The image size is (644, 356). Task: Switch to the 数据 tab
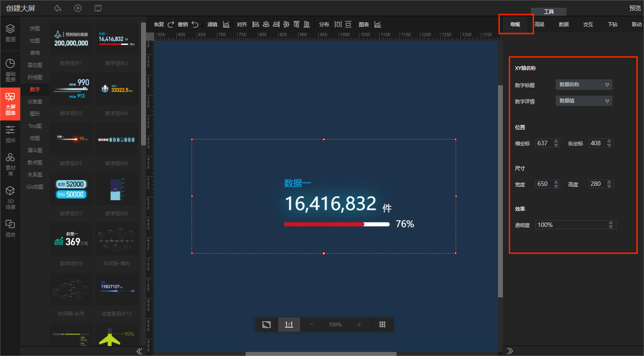point(563,24)
